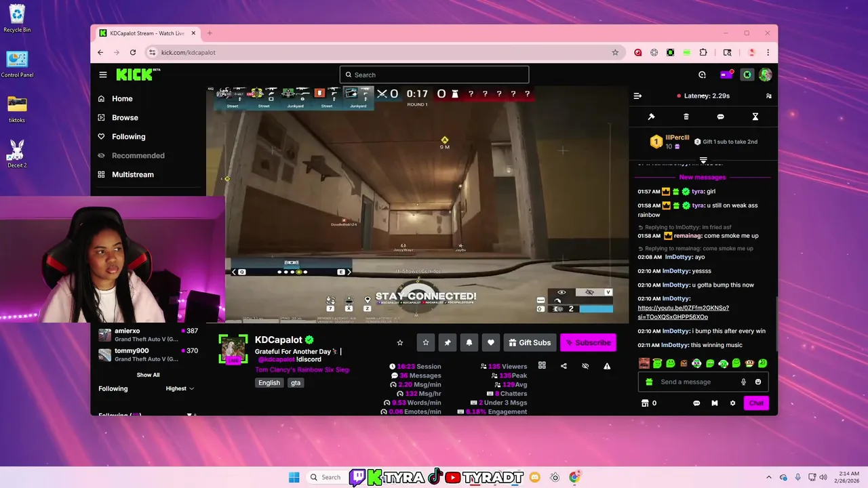Click the Home icon in the sidebar
This screenshot has height=488, width=868.
[102, 98]
